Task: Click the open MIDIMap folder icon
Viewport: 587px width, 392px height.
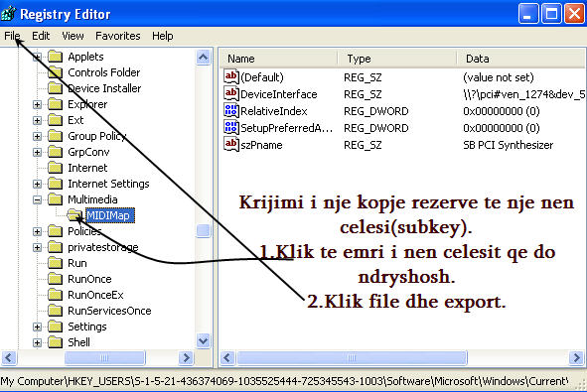Action: (x=74, y=215)
